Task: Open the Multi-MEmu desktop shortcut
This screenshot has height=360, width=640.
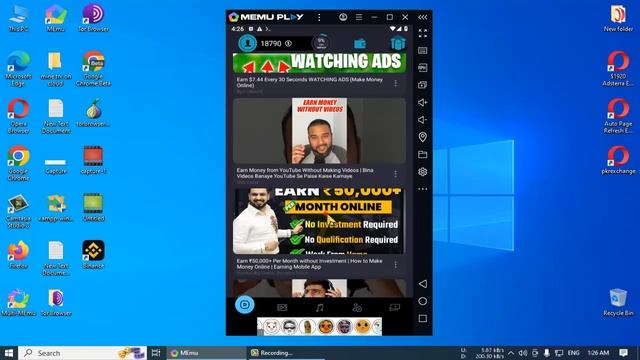Action: tap(18, 302)
